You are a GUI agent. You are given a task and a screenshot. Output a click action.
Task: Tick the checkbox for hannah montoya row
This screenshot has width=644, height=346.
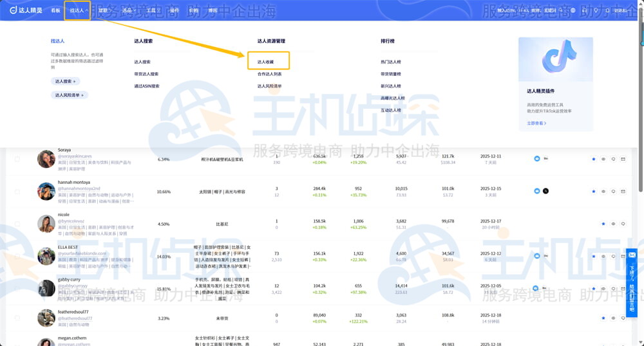17,192
